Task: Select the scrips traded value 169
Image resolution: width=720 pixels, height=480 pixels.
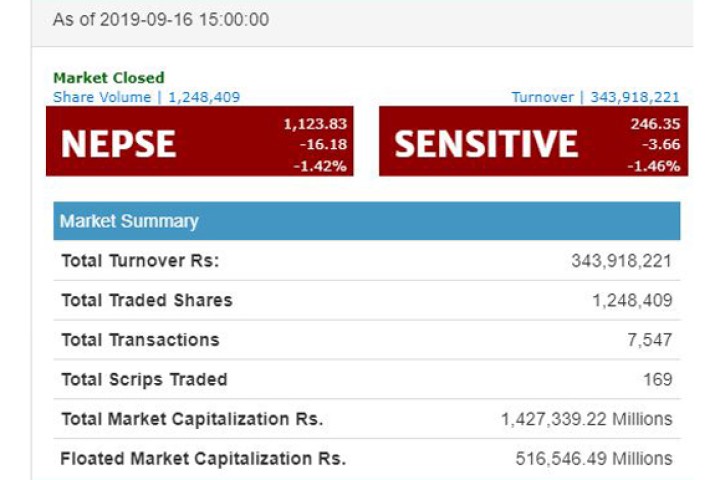Action: (658, 379)
